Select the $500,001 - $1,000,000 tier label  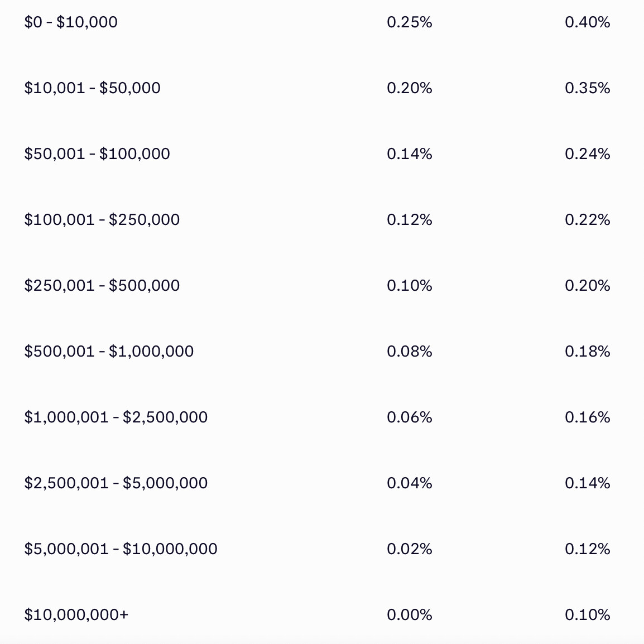pos(109,352)
